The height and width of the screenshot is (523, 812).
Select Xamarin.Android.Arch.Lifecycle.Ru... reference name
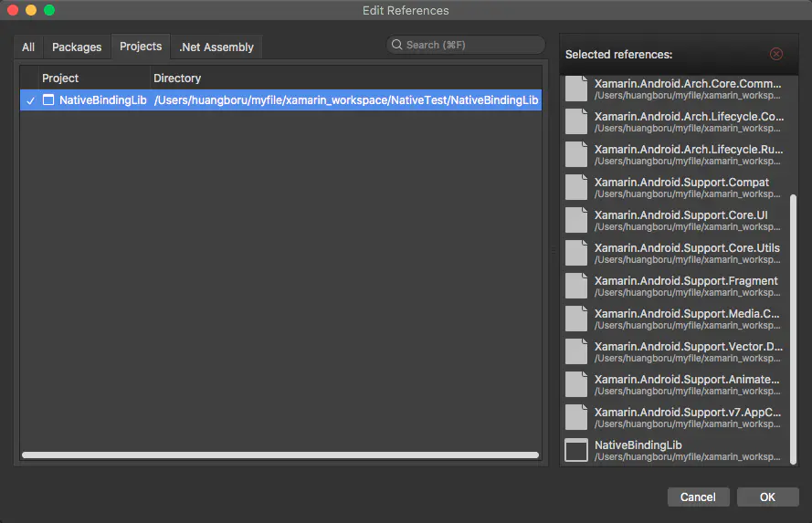click(689, 150)
